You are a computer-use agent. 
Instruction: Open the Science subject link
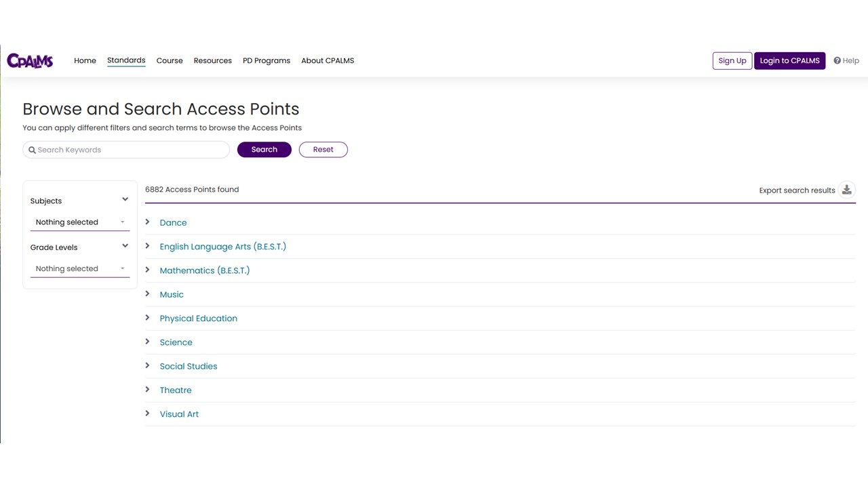coord(176,342)
